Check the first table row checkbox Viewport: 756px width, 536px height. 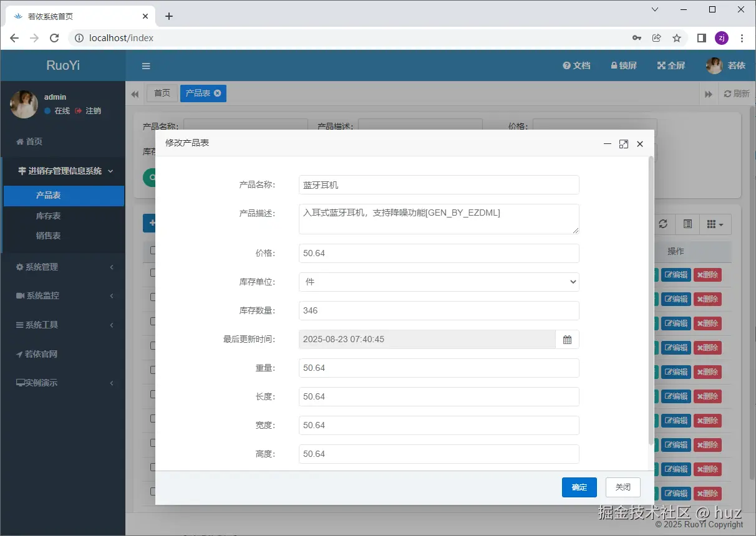tap(153, 273)
